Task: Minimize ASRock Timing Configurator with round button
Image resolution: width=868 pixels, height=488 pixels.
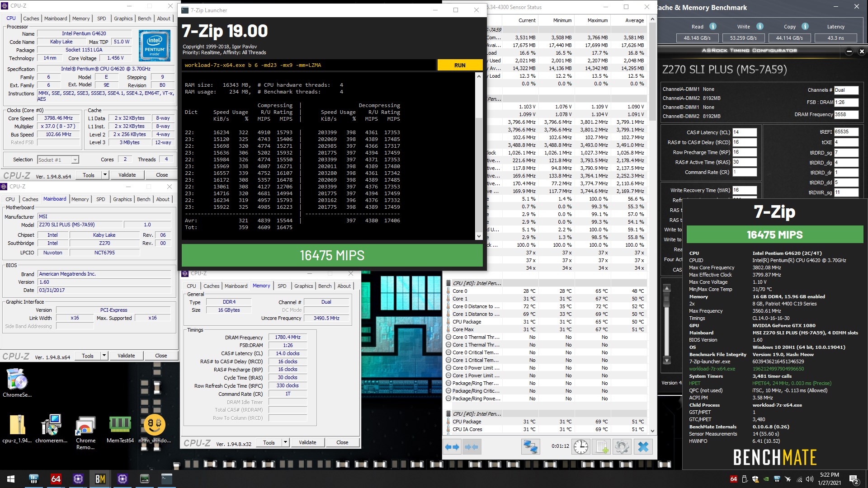Action: point(849,51)
